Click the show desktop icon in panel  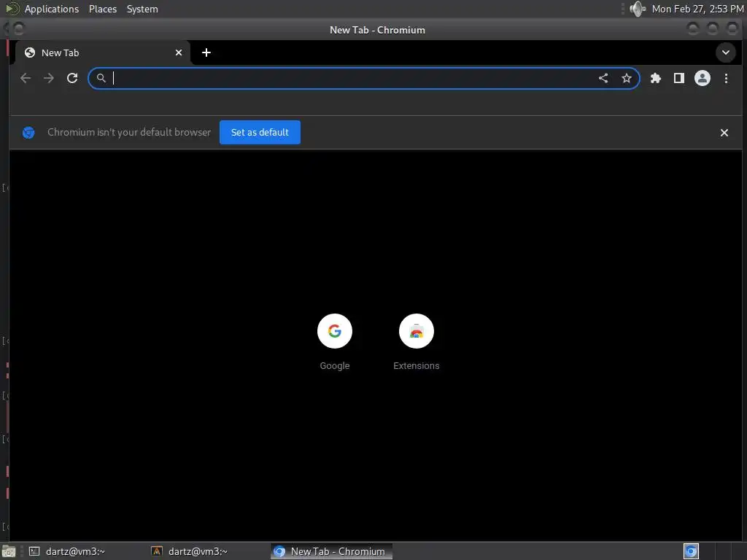pos(9,551)
